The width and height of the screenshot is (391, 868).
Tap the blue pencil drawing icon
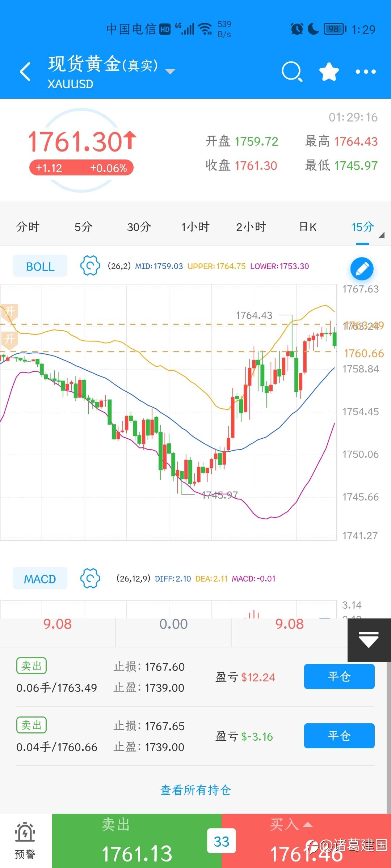pos(362,269)
